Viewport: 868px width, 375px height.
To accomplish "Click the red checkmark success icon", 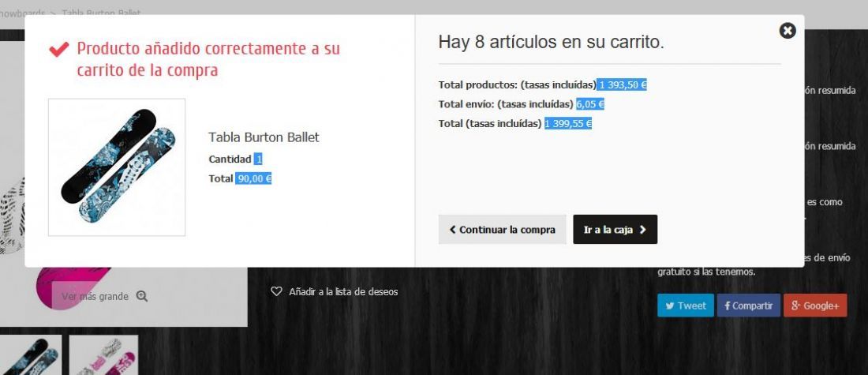I will coord(58,49).
